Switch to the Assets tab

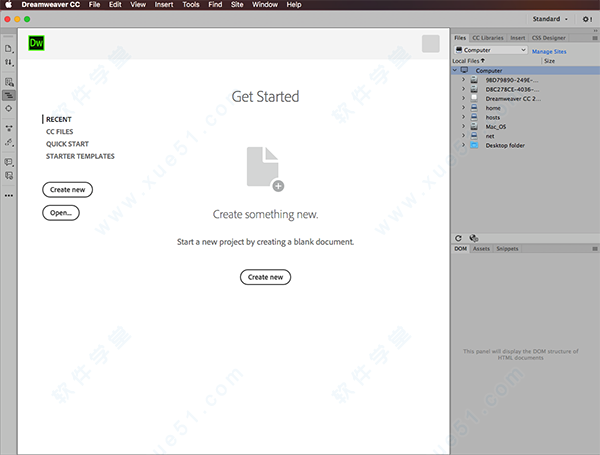click(x=481, y=249)
